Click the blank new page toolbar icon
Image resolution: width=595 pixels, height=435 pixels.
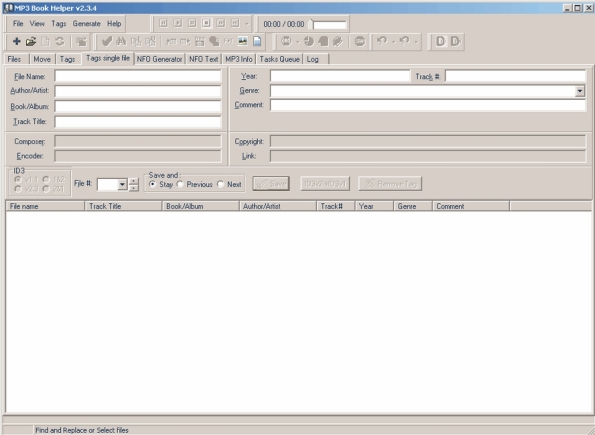pos(45,41)
